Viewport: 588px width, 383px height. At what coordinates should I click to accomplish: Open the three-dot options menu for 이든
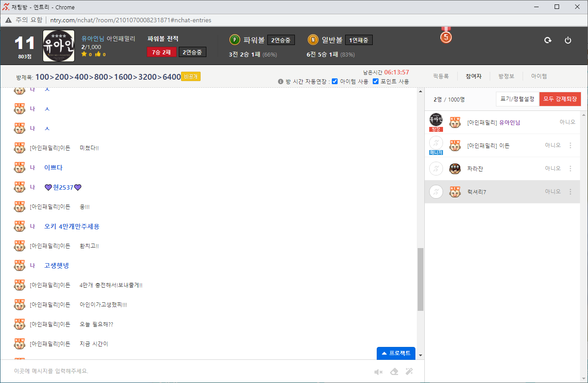570,146
